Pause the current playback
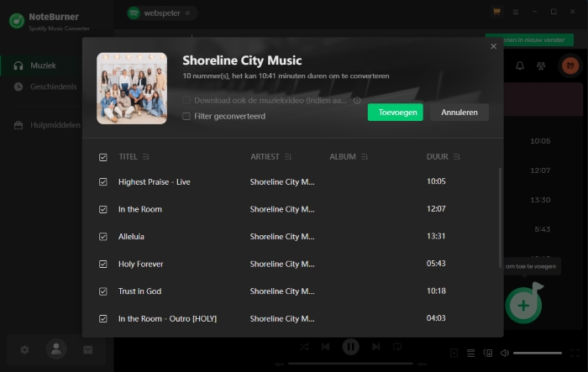Screen dimensions: 588x372 350,347
